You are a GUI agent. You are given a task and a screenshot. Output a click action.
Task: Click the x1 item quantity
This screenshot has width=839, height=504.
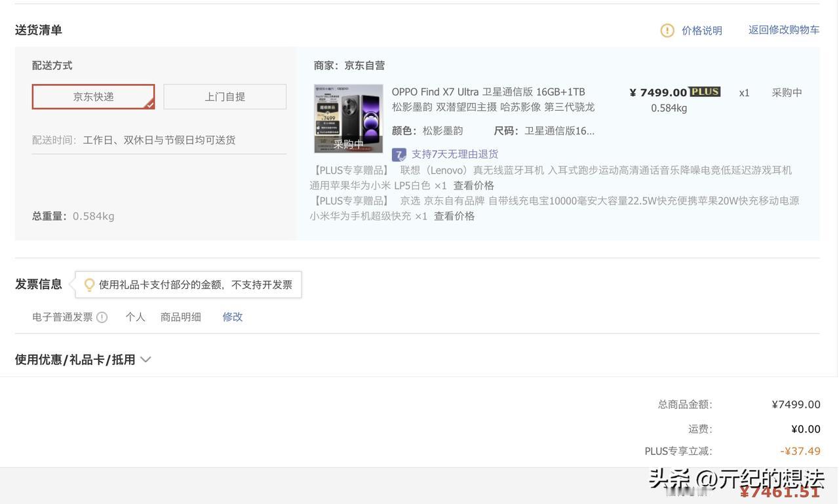click(744, 92)
